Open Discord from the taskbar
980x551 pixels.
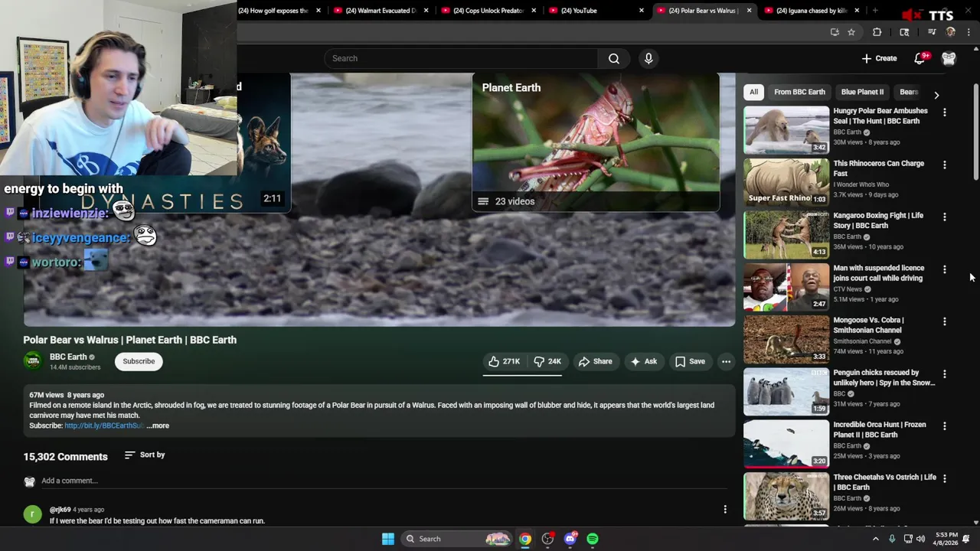click(570, 539)
